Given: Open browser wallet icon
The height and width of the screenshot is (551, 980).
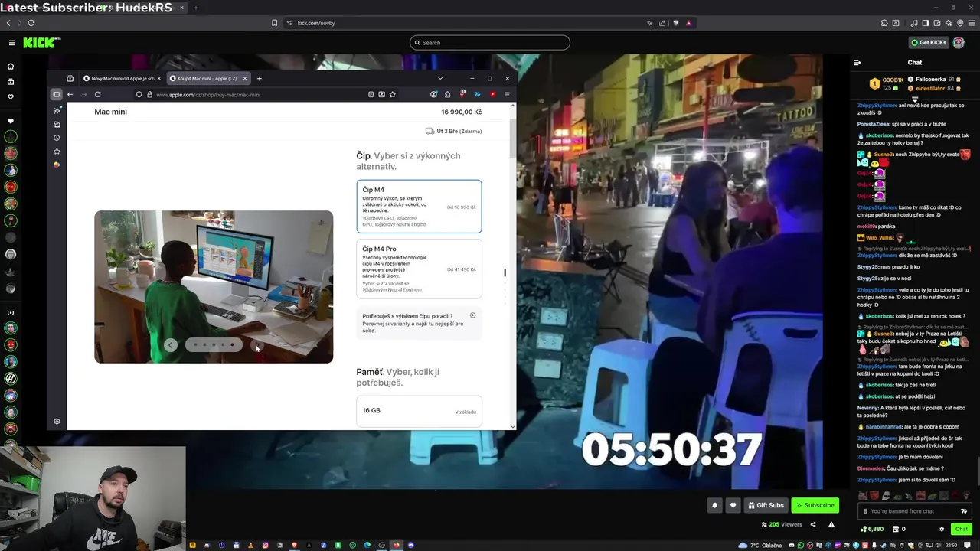Looking at the screenshot, I should tap(936, 23).
